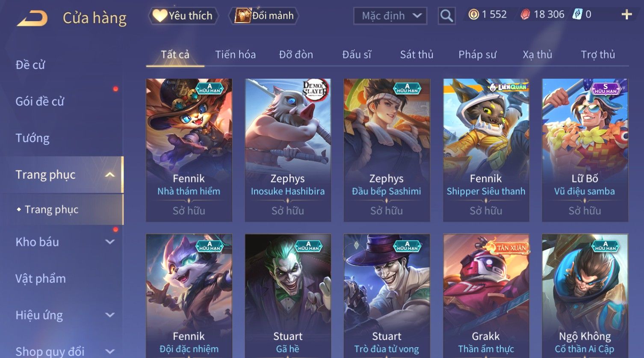Viewport: 644px width, 358px height.
Task: Switch to the Sát thủ tab
Action: pos(417,55)
